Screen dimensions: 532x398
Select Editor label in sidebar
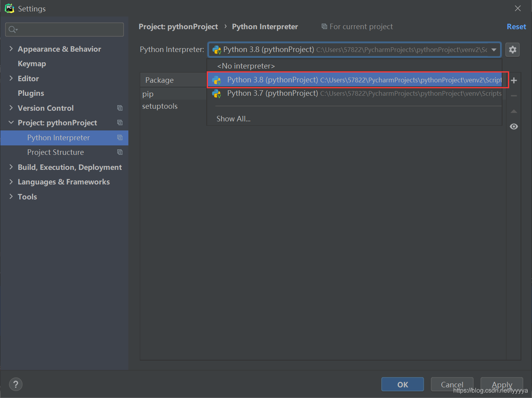28,78
